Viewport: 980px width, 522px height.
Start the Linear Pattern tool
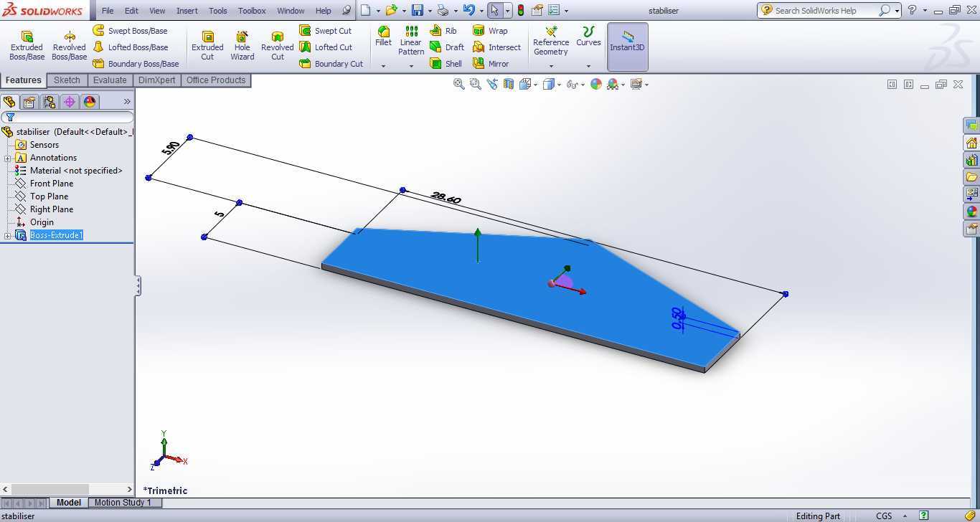pyautogui.click(x=411, y=41)
